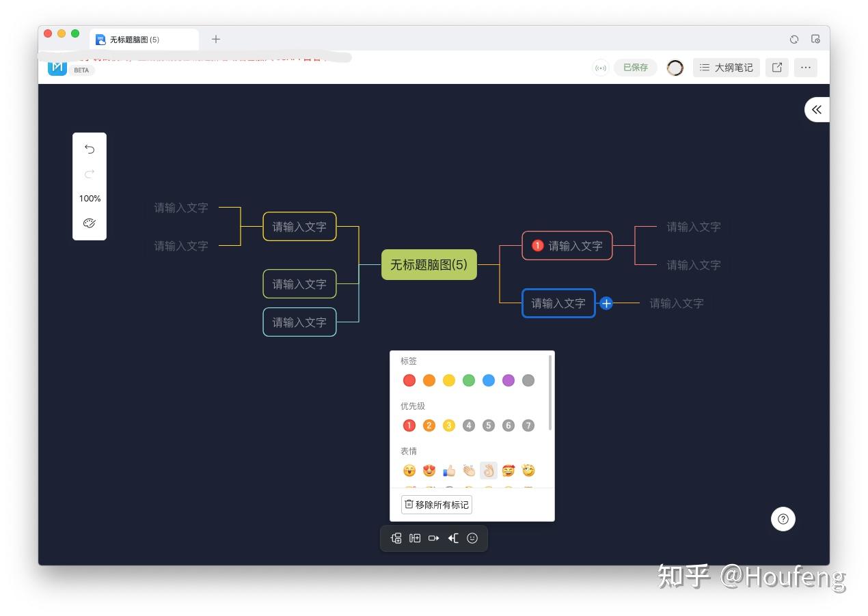The height and width of the screenshot is (616, 868).
Task: Click the insert sibling node icon
Action: coord(415,538)
